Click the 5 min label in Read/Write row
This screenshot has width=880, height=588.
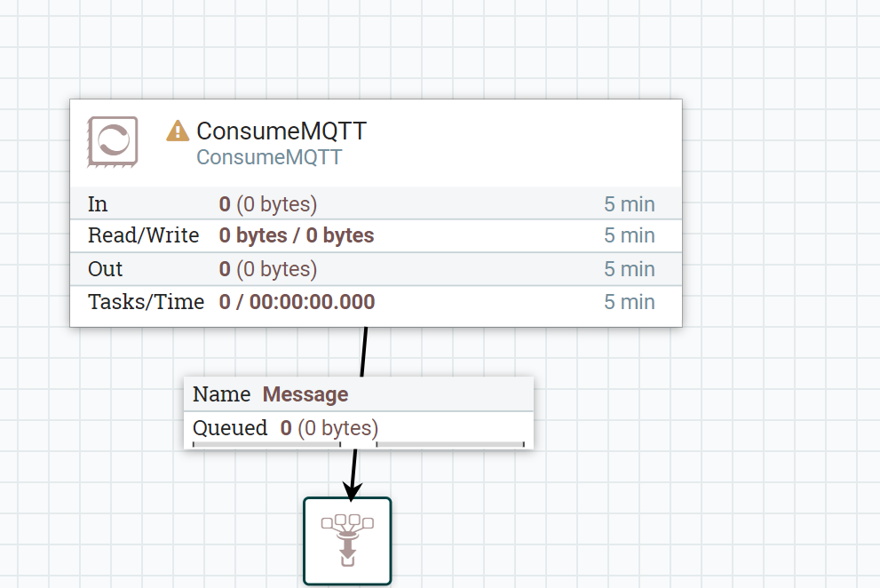(x=629, y=236)
